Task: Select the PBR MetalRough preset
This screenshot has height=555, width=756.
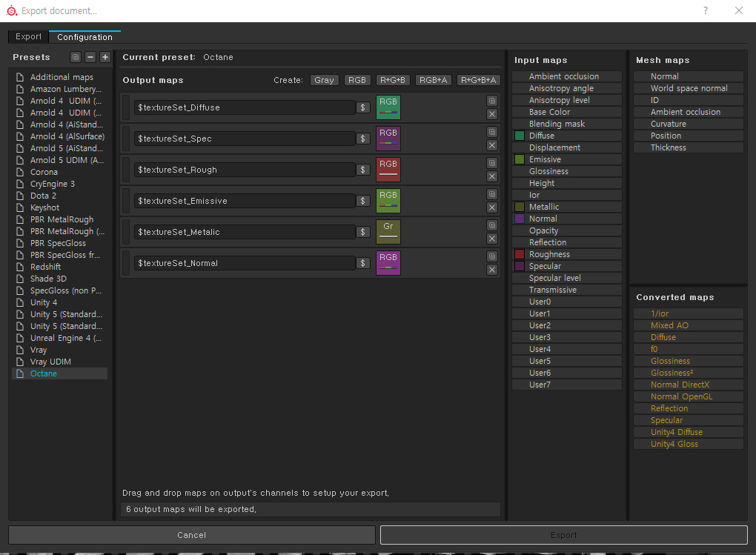Action: pyautogui.click(x=60, y=219)
